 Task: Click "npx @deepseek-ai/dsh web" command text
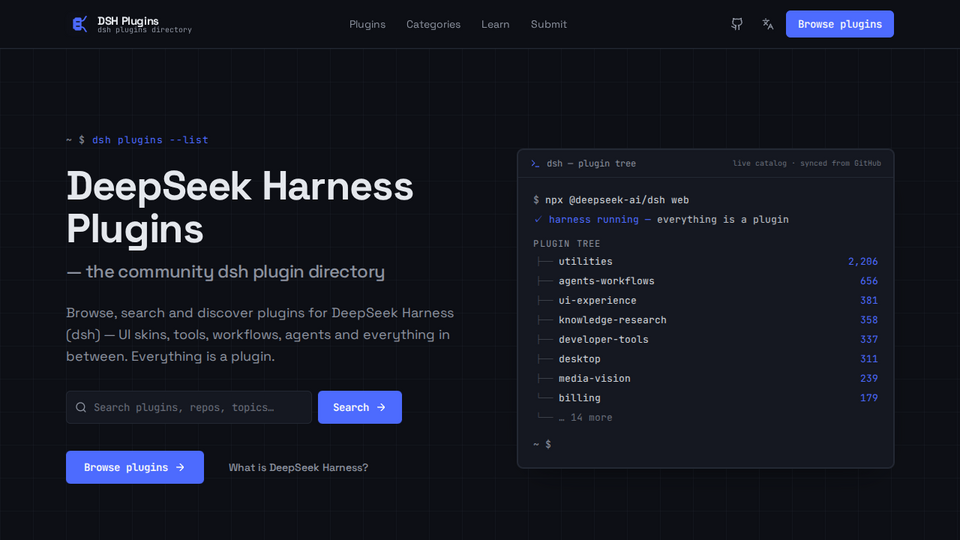617,200
